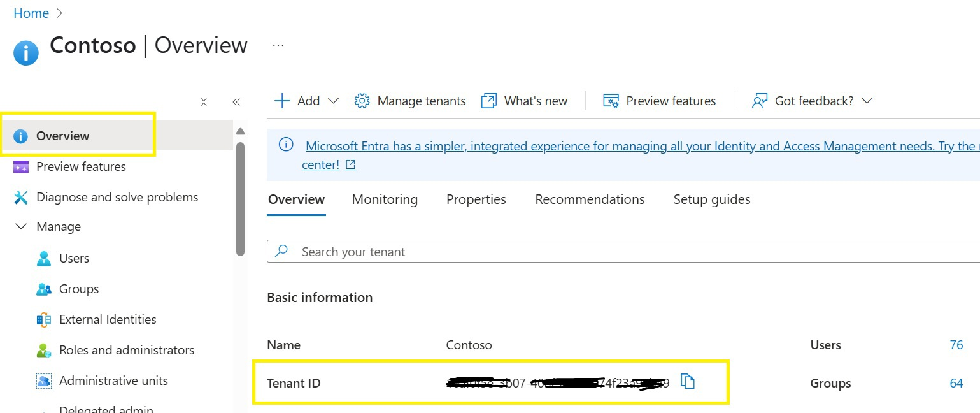Click the Name value Contoso
This screenshot has height=413, width=980.
469,345
